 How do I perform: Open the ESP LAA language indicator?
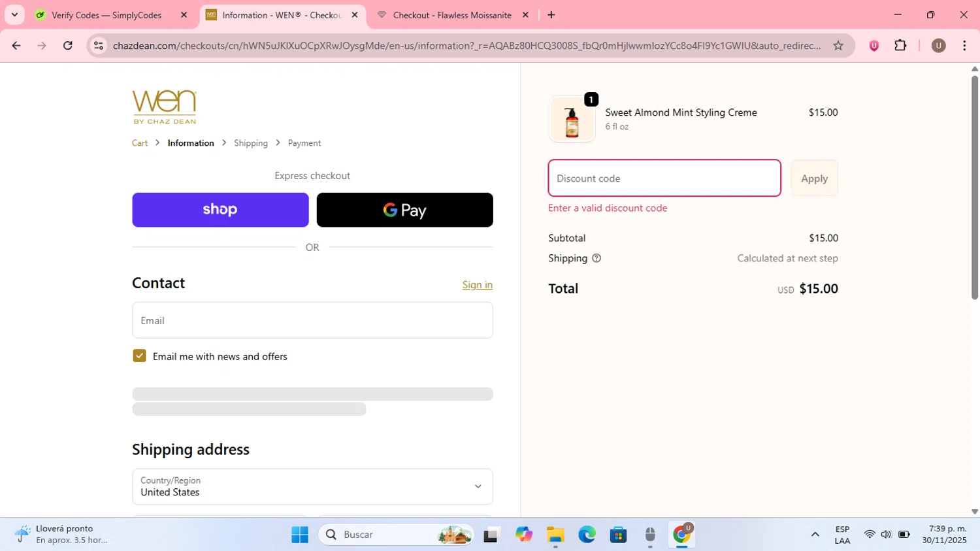(x=842, y=535)
